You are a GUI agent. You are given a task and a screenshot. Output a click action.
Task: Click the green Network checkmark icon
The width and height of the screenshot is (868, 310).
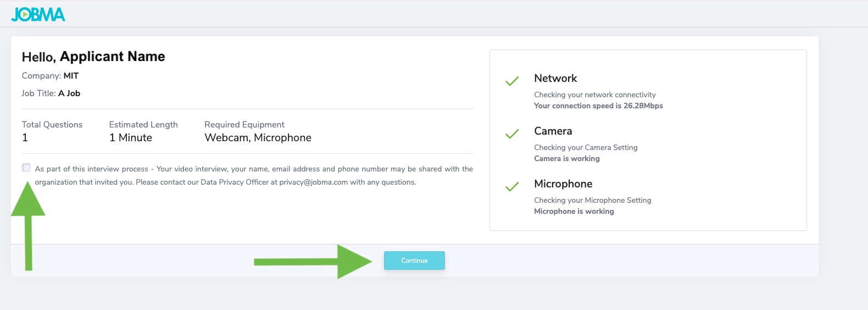(512, 81)
